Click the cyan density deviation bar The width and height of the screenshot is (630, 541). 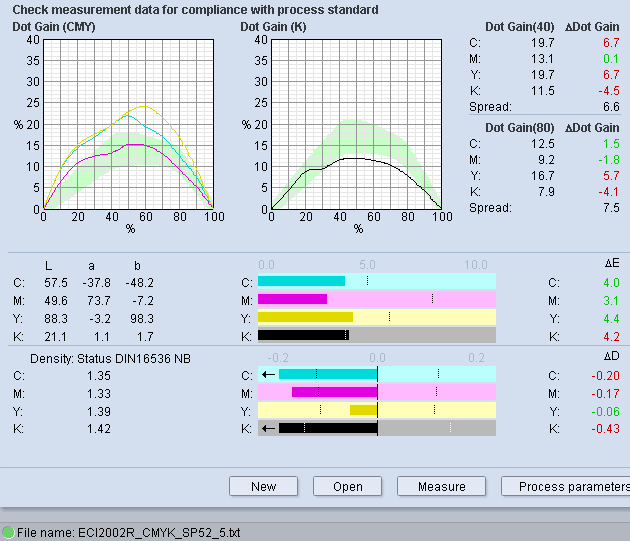tap(328, 374)
